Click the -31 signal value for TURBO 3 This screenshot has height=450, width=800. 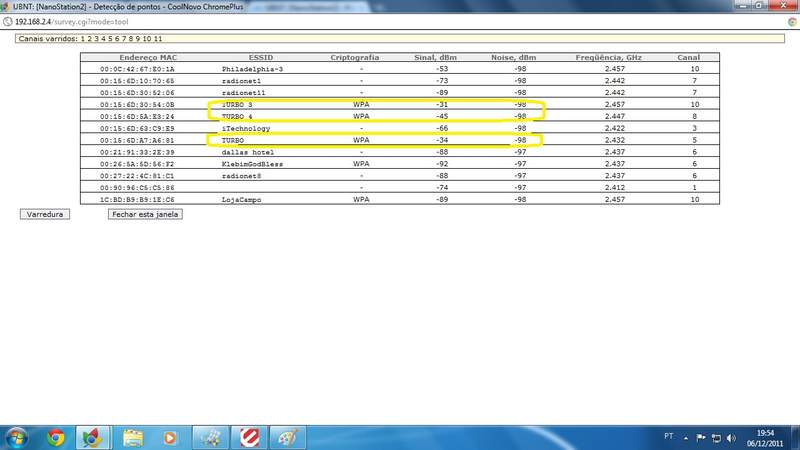[x=442, y=105]
